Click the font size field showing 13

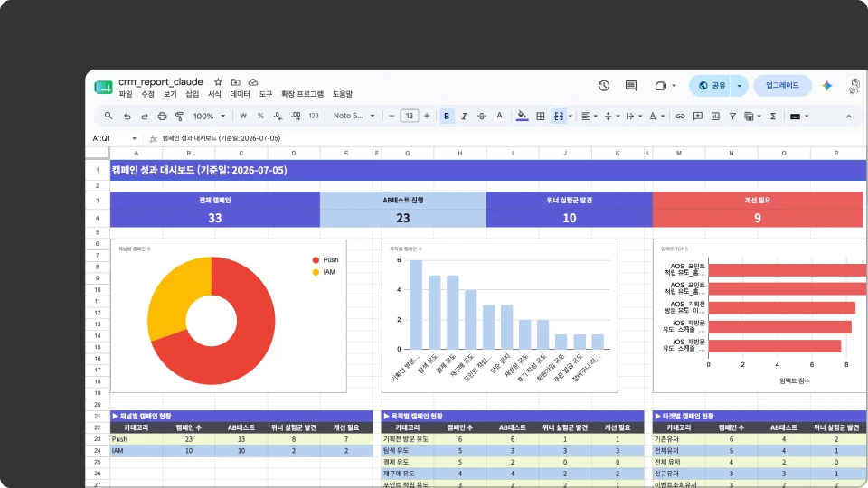409,117
